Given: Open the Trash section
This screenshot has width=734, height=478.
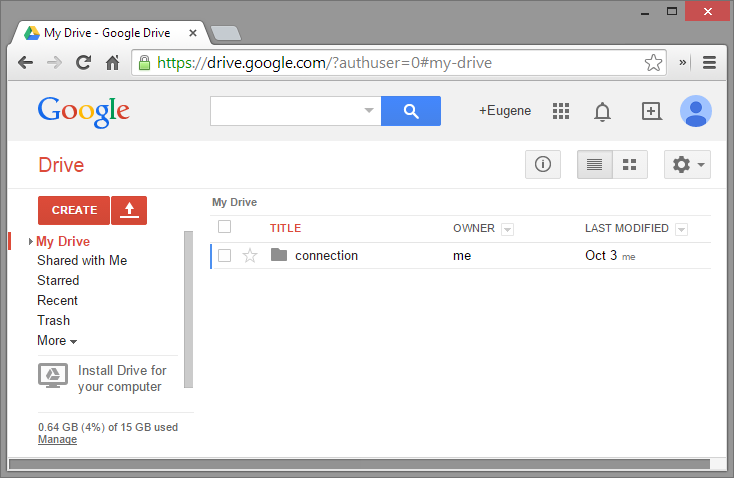Looking at the screenshot, I should 53,321.
